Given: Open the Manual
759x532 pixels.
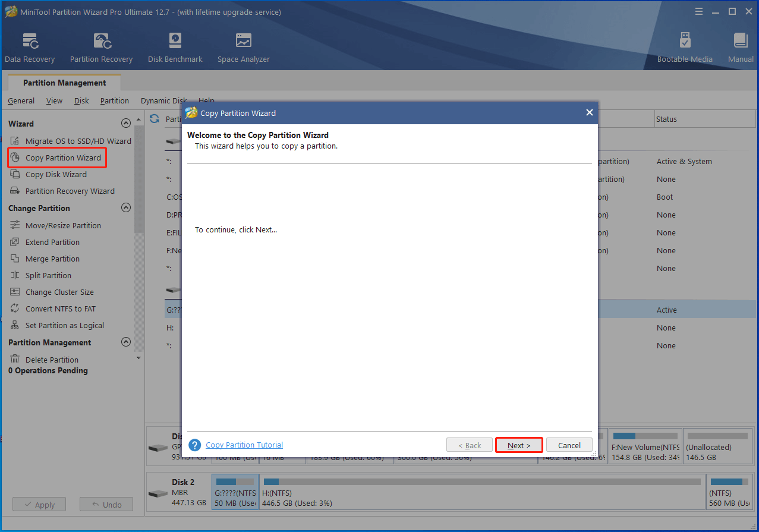Looking at the screenshot, I should pyautogui.click(x=741, y=48).
